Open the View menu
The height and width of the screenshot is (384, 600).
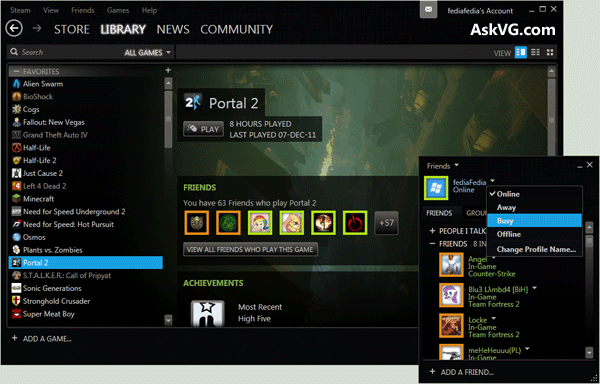[51, 10]
